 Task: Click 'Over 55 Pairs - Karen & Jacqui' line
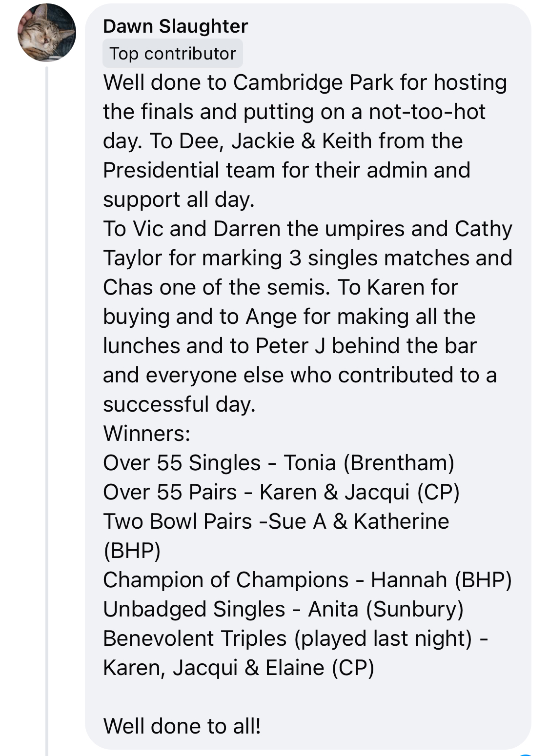coord(281,492)
